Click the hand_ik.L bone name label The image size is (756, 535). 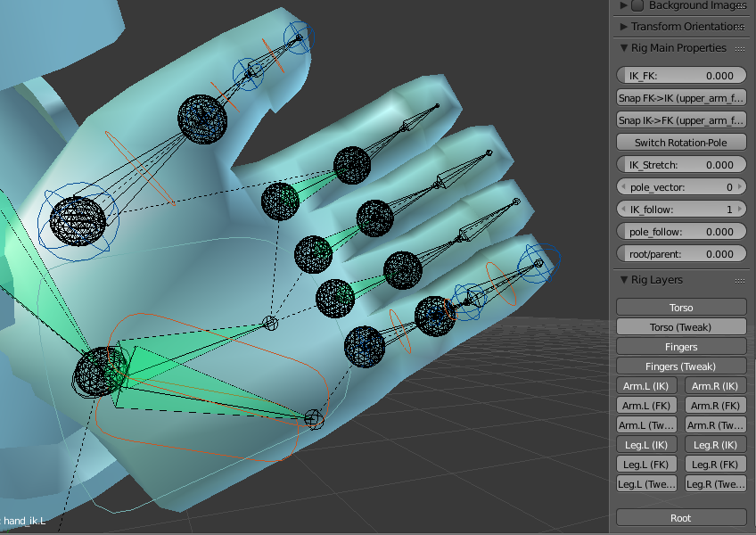(x=25, y=521)
